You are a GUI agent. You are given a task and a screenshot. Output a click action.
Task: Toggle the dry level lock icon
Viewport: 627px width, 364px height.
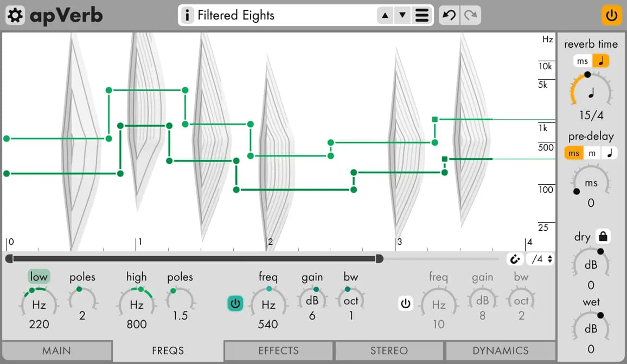(603, 236)
